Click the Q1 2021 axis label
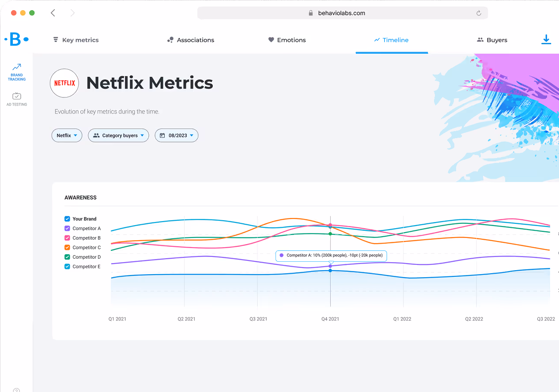Image resolution: width=559 pixels, height=392 pixels. pyautogui.click(x=117, y=319)
